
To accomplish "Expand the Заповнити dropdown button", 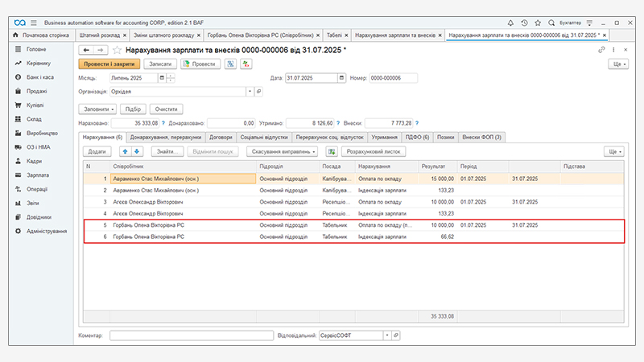I will (97, 109).
